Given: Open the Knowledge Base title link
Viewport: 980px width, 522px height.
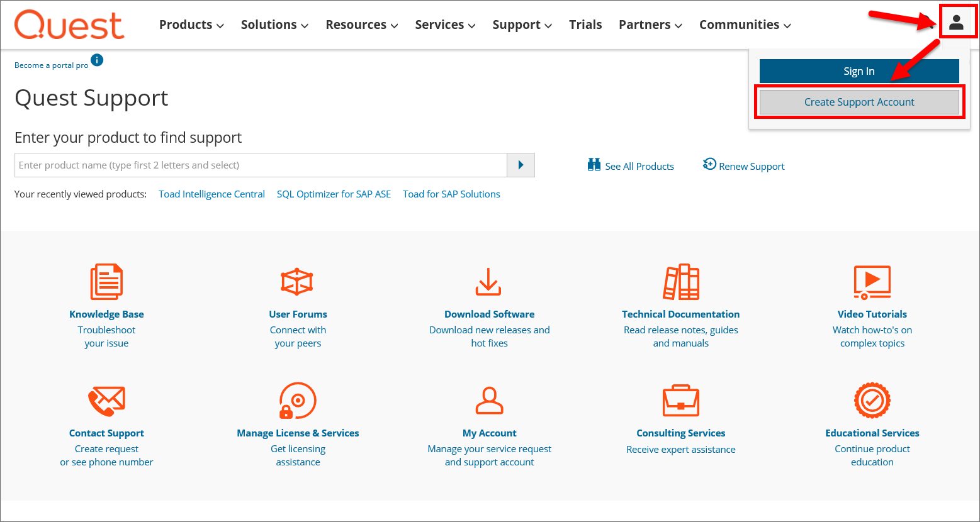Looking at the screenshot, I should [x=106, y=314].
